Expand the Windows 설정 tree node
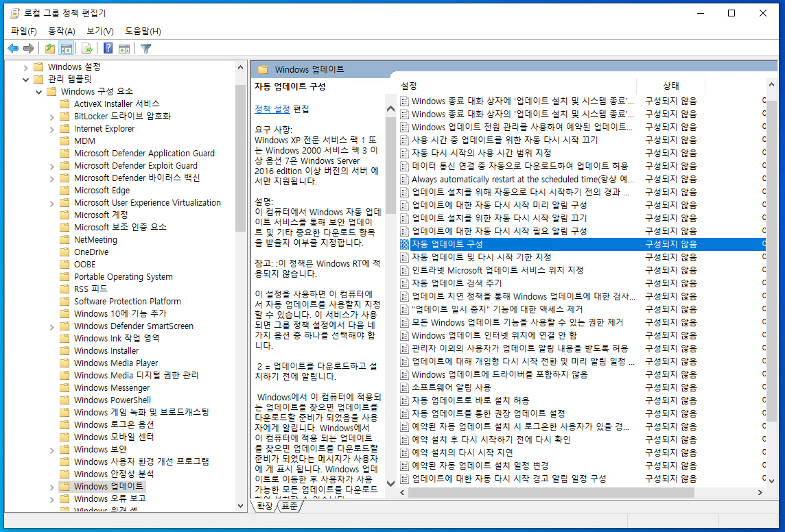785x532 pixels. [25, 67]
